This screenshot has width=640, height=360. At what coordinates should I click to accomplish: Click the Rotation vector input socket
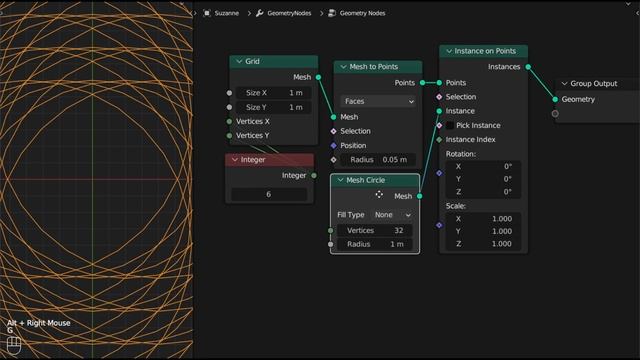(x=439, y=173)
